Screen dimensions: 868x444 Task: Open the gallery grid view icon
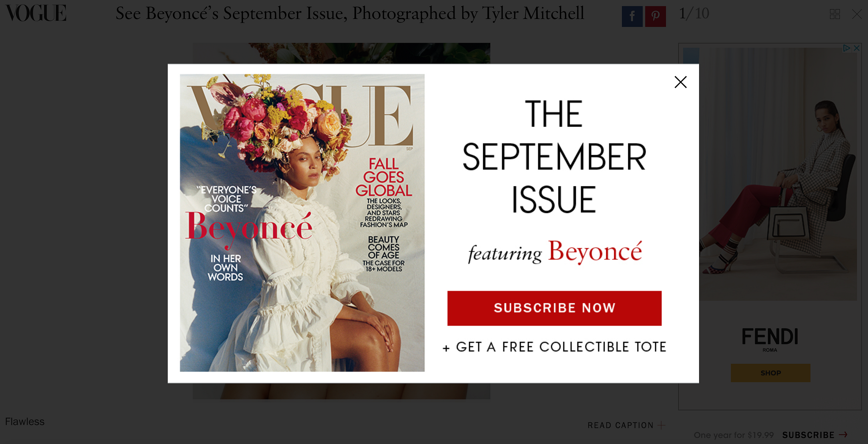pos(835,14)
